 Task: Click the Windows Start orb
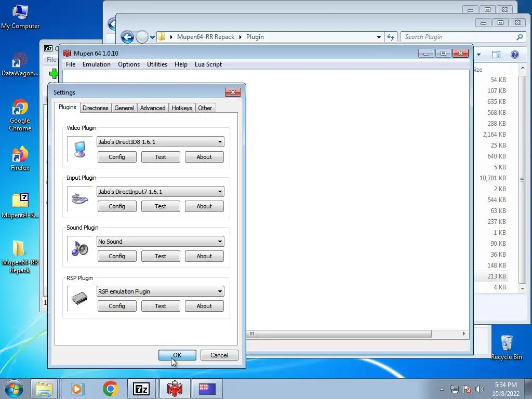[14, 389]
